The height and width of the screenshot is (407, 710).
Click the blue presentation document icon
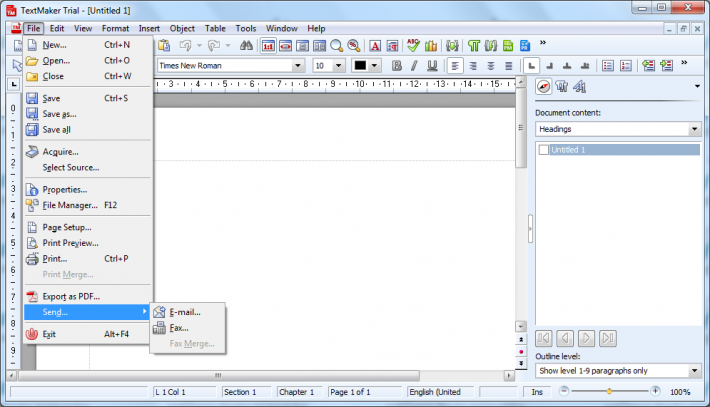(x=525, y=46)
